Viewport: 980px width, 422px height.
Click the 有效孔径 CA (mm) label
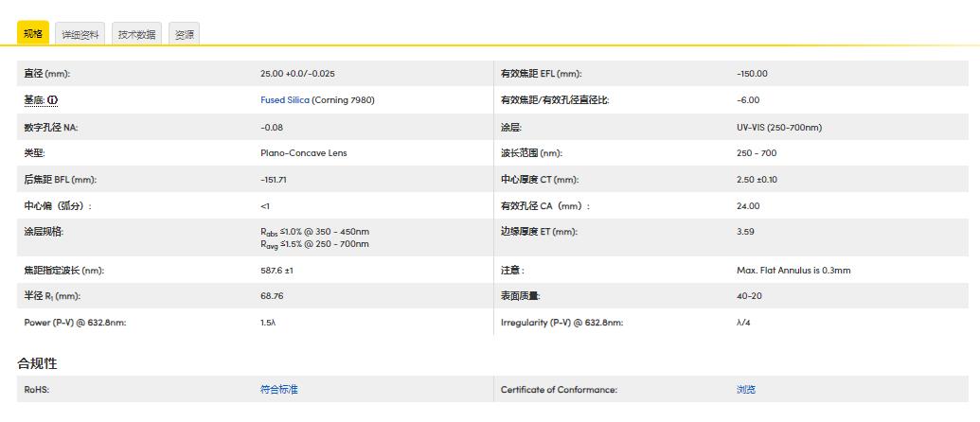[545, 206]
